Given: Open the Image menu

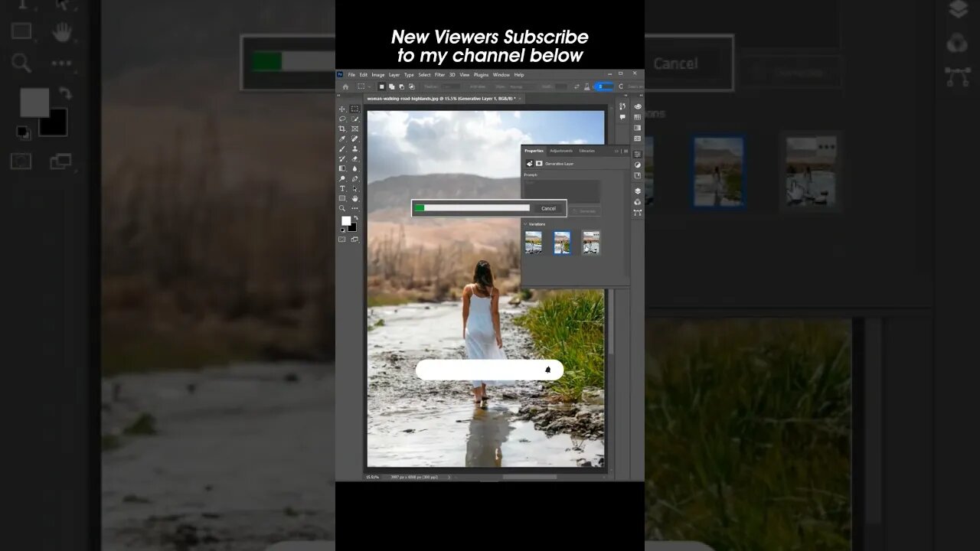Looking at the screenshot, I should (x=378, y=74).
